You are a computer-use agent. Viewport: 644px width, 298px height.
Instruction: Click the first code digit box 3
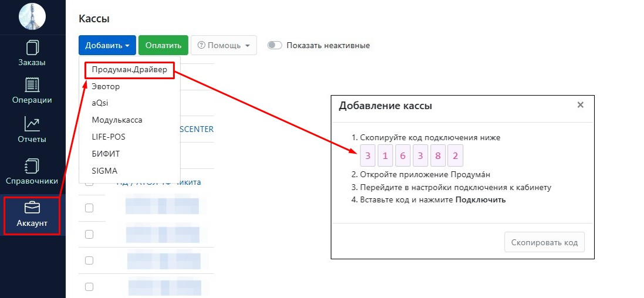pyautogui.click(x=367, y=155)
